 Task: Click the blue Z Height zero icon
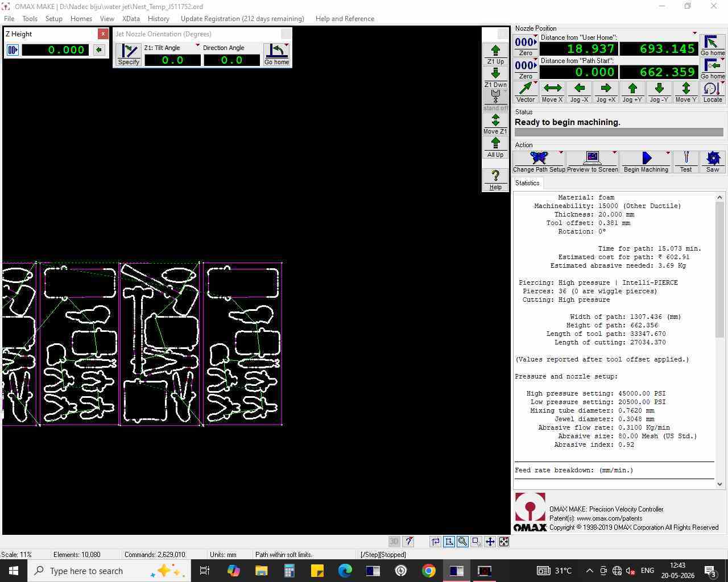[13, 50]
